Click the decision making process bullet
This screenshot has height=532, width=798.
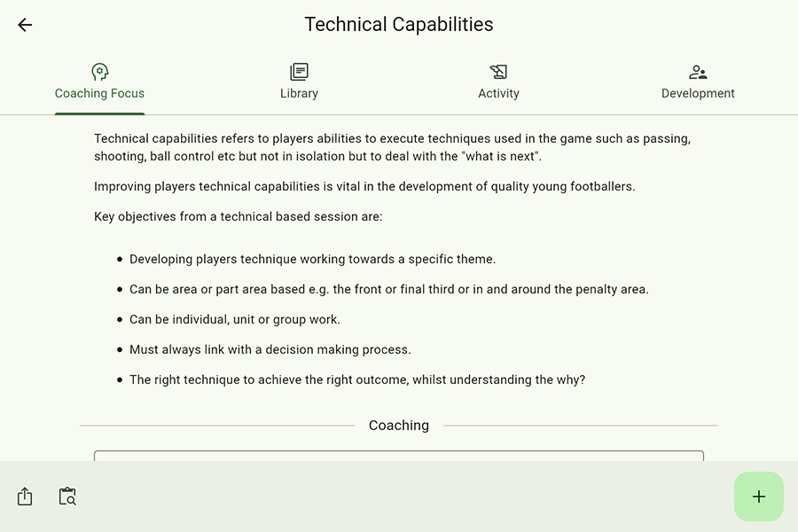(270, 349)
